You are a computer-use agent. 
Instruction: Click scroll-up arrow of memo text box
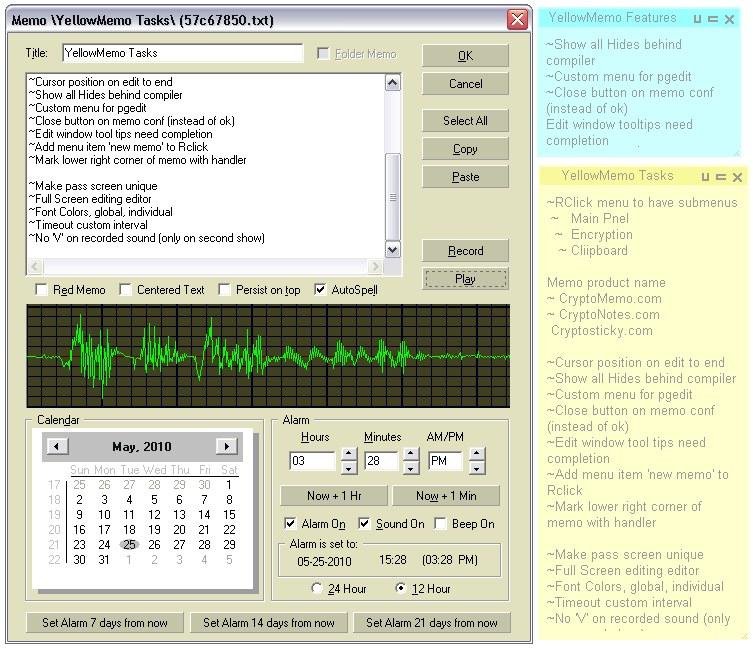(x=393, y=83)
